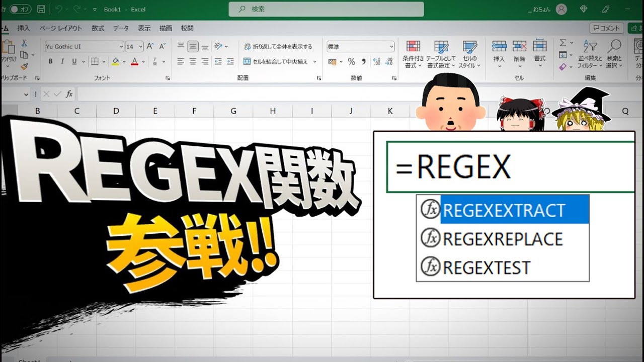
Task: Open the font size 14 dropdown
Action: coord(140,47)
